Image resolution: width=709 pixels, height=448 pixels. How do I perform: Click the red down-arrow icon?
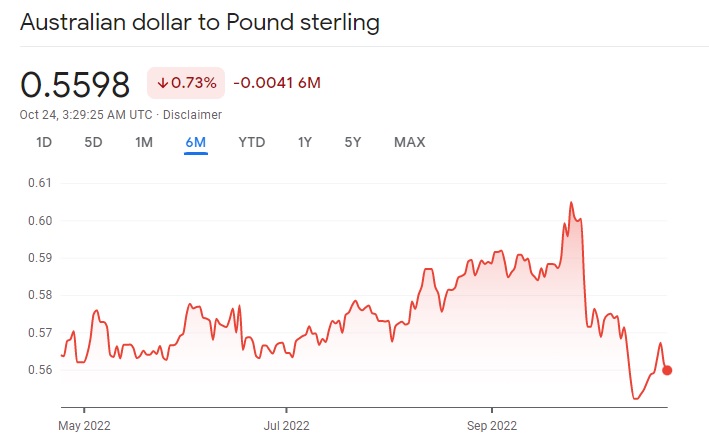click(163, 83)
